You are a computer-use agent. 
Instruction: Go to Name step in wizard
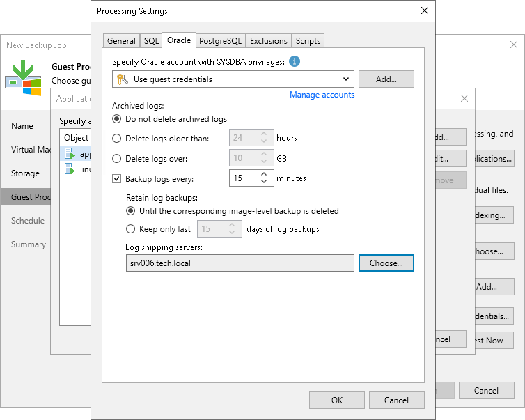pyautogui.click(x=22, y=126)
